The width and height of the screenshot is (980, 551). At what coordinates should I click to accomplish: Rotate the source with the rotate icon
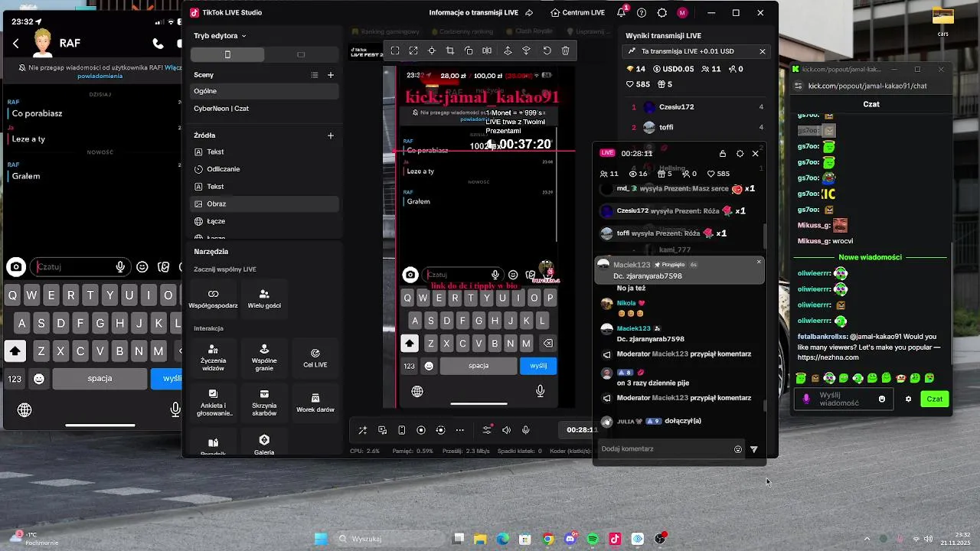pyautogui.click(x=469, y=51)
